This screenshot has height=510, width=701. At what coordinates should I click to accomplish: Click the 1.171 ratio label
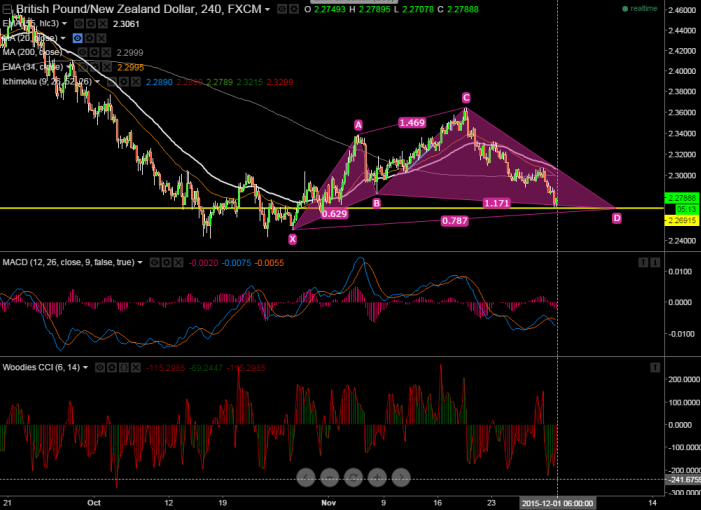point(496,203)
